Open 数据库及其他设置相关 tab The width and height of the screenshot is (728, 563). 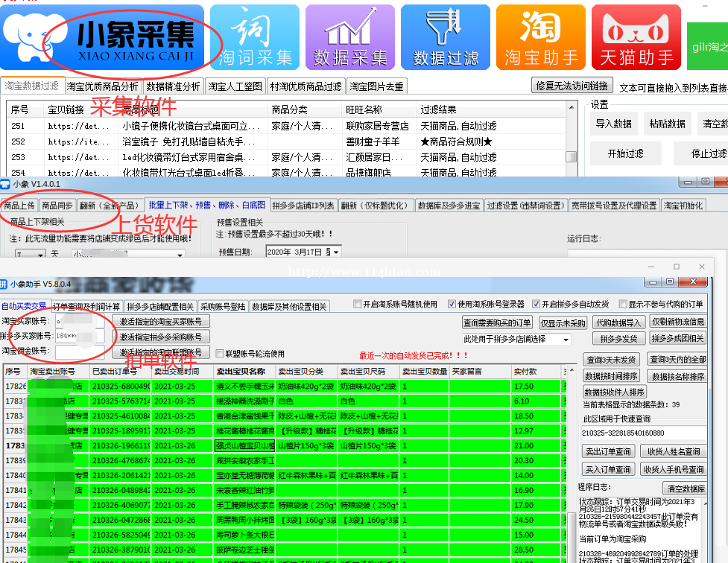289,306
